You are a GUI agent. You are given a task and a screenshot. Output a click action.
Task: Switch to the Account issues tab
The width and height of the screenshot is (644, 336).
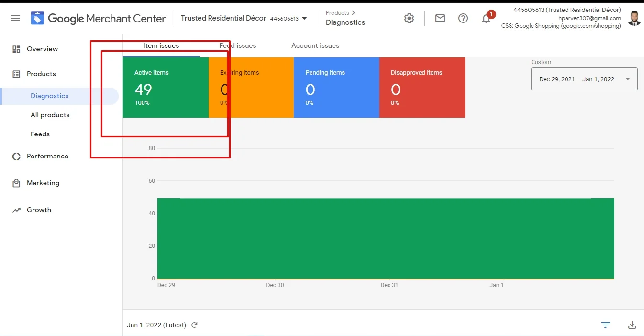click(315, 46)
